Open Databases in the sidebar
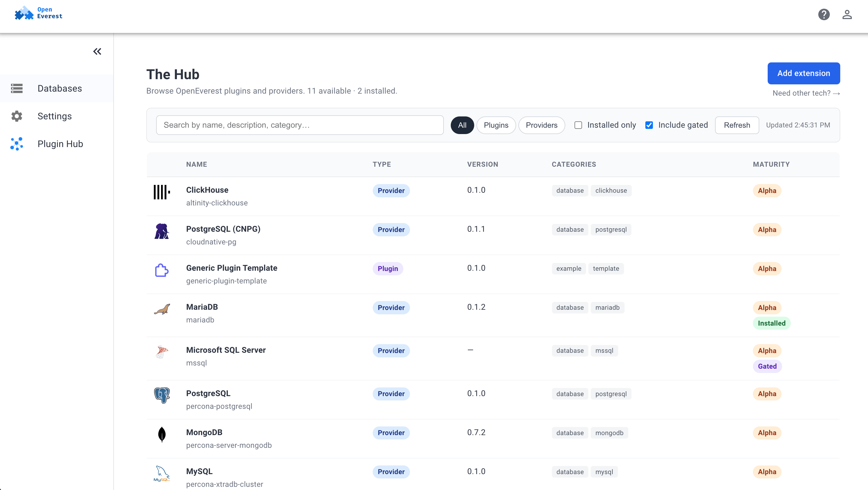The image size is (868, 490). click(x=57, y=88)
